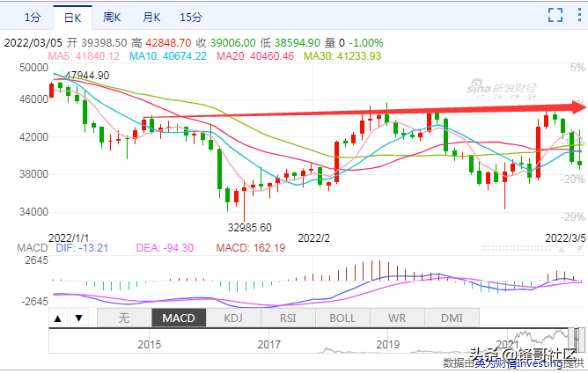Select the 无 (none) indicator button
This screenshot has width=588, height=373.
pos(124,318)
